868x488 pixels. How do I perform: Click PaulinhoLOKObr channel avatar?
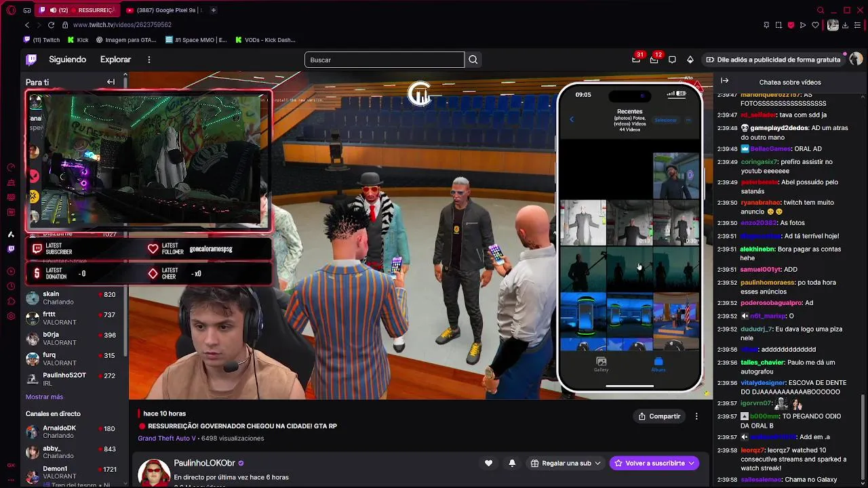(154, 472)
